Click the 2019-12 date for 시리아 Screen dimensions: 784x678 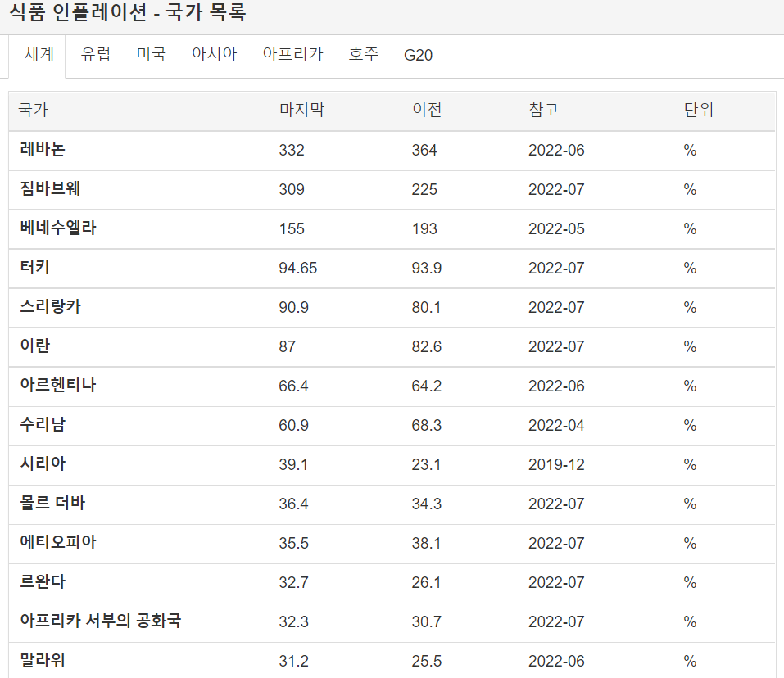[556, 464]
